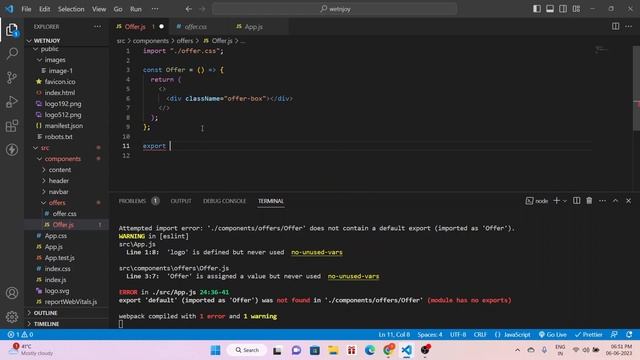Split the terminal
This screenshot has height=360, width=640.
pos(576,201)
